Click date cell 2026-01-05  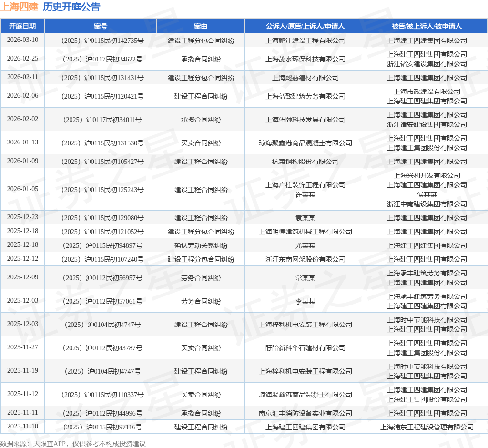pos(23,189)
